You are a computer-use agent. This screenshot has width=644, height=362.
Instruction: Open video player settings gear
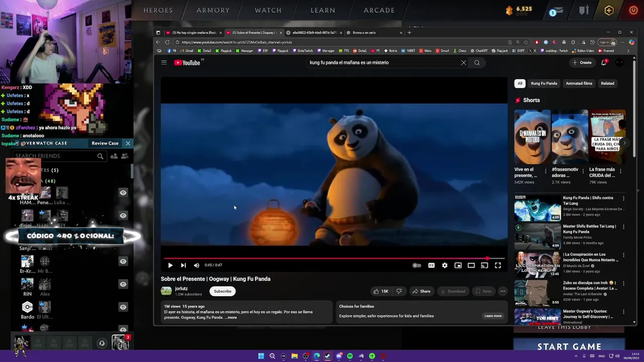(x=445, y=265)
